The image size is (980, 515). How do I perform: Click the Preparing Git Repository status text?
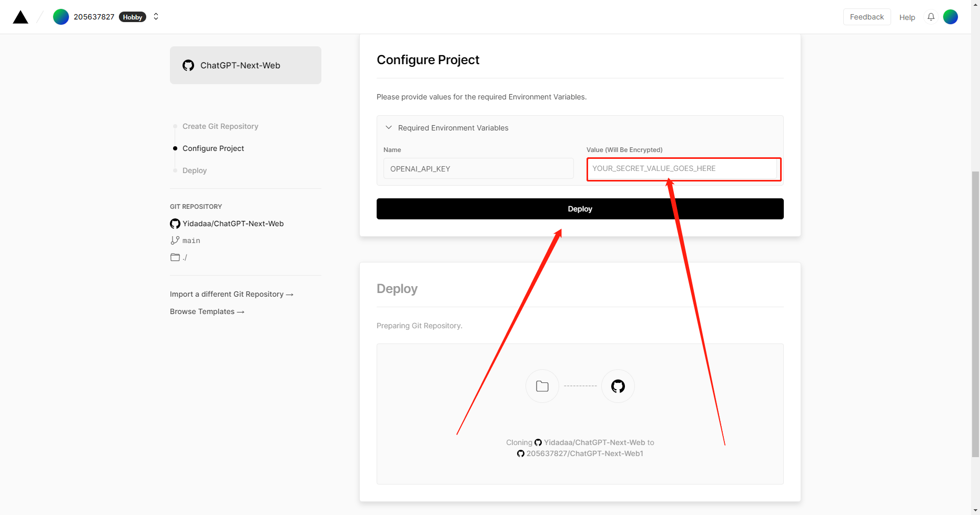(x=419, y=326)
